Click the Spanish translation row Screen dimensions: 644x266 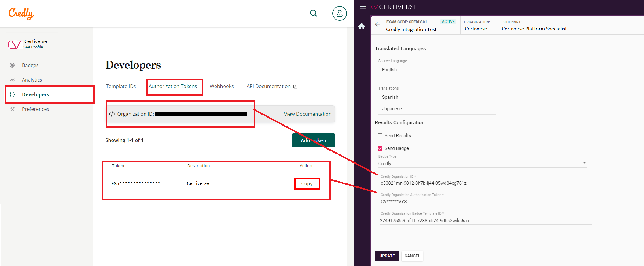(x=437, y=97)
